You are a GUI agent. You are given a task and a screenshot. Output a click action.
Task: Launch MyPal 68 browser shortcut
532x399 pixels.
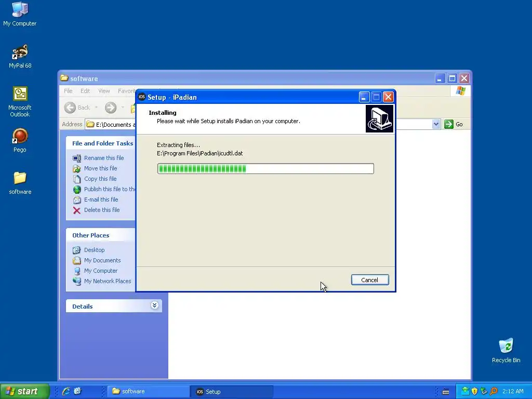(x=20, y=56)
